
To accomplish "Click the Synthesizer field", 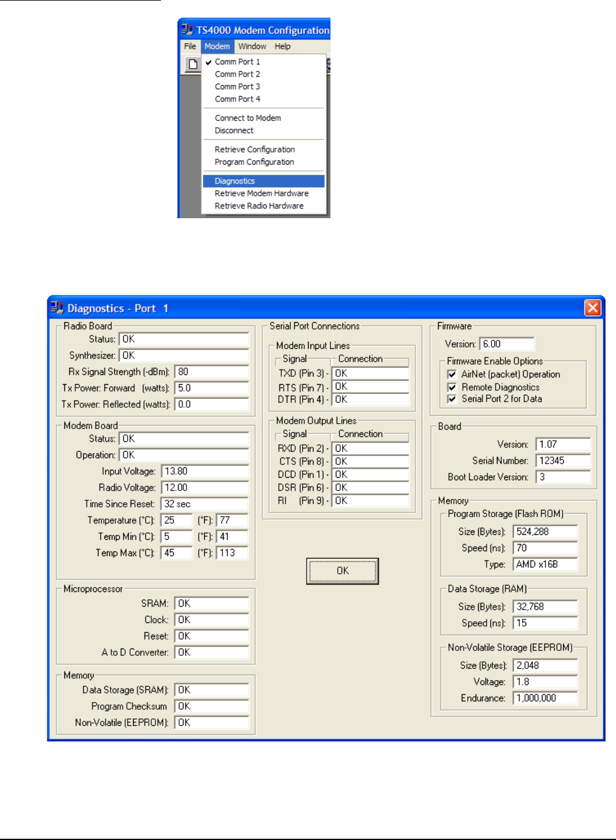I will click(184, 356).
